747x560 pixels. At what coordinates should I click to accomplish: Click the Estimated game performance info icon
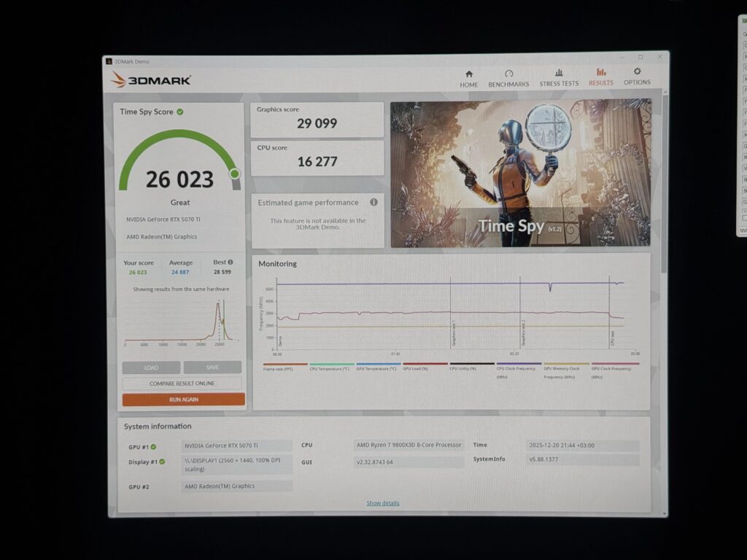(374, 202)
